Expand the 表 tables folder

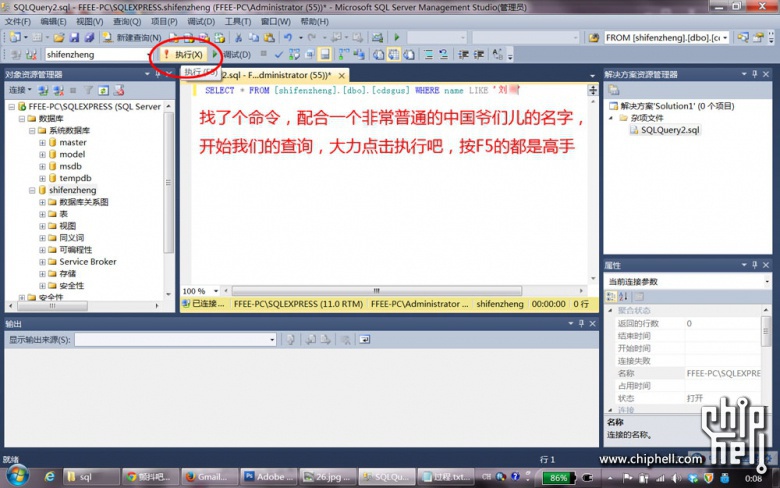click(x=42, y=214)
